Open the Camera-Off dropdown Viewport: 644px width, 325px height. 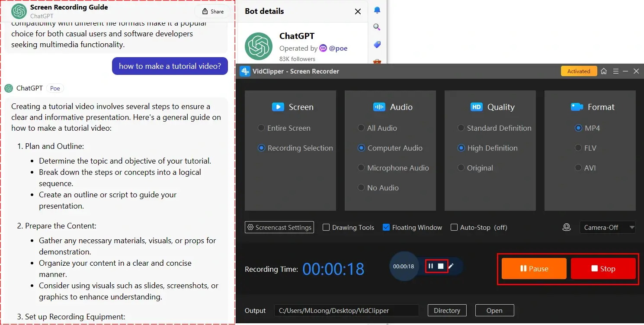[608, 227]
